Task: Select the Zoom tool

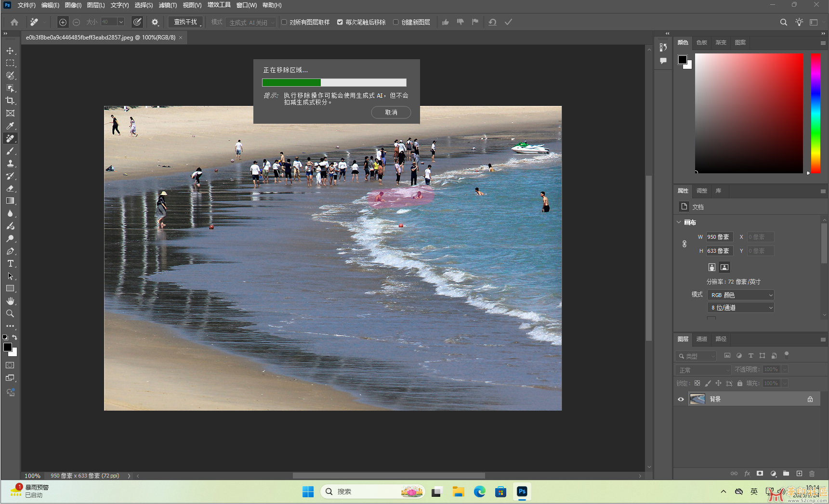Action: [x=10, y=313]
